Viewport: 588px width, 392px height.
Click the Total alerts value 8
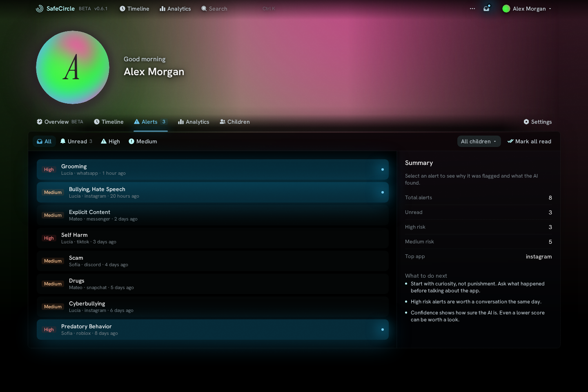[x=550, y=198]
